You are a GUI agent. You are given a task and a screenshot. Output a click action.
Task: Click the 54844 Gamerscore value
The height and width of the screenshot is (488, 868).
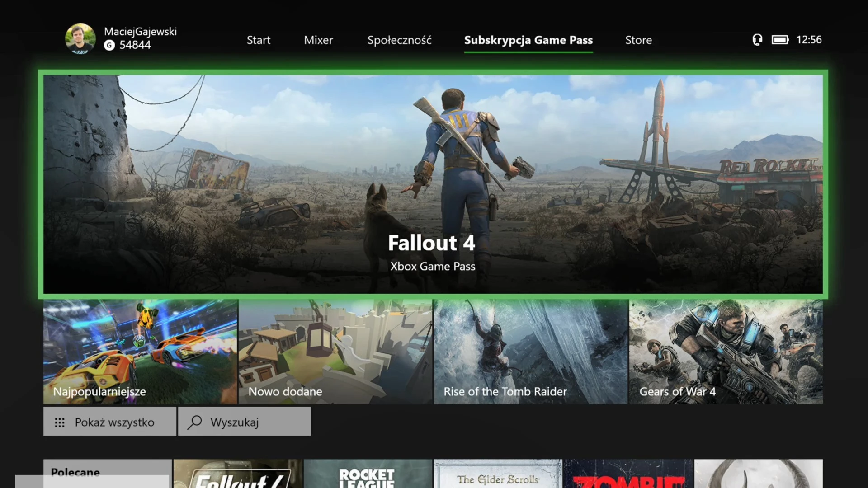[x=135, y=45]
